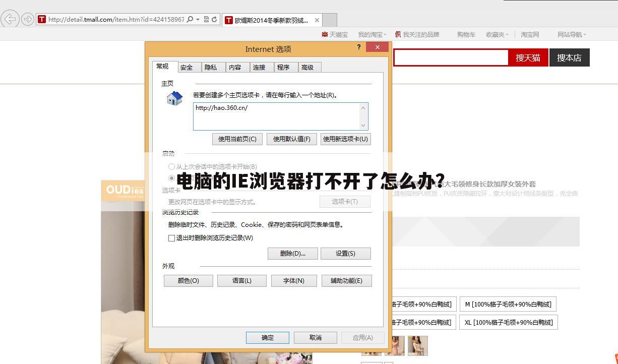Select size XL [100%貉子毛领+90%白鸭绒]
The height and width of the screenshot is (364, 618).
[509, 322]
